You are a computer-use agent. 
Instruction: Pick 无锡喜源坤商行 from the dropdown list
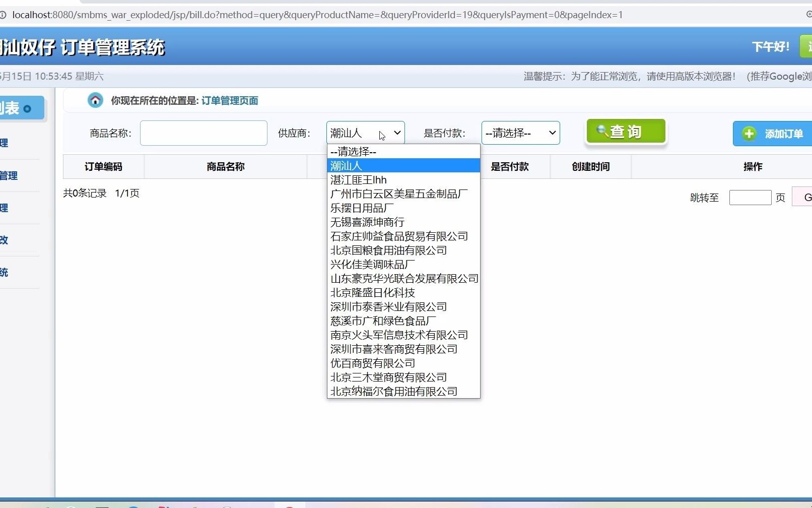[403, 222]
